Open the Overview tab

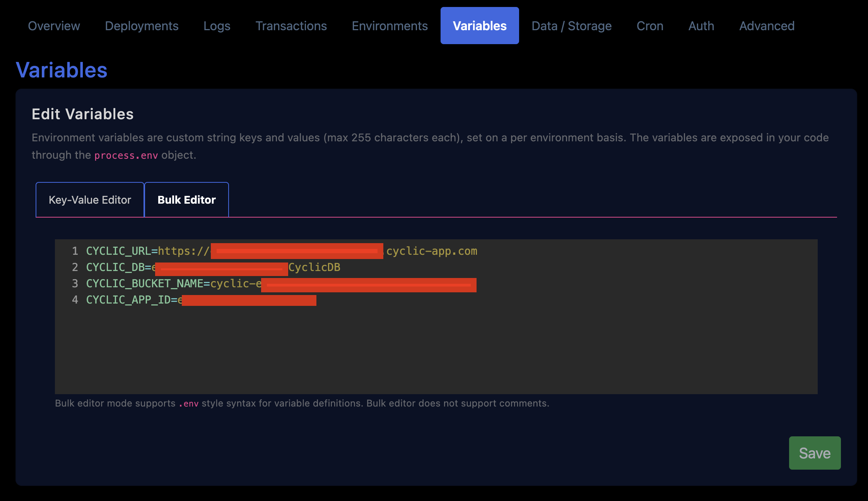pyautogui.click(x=54, y=26)
